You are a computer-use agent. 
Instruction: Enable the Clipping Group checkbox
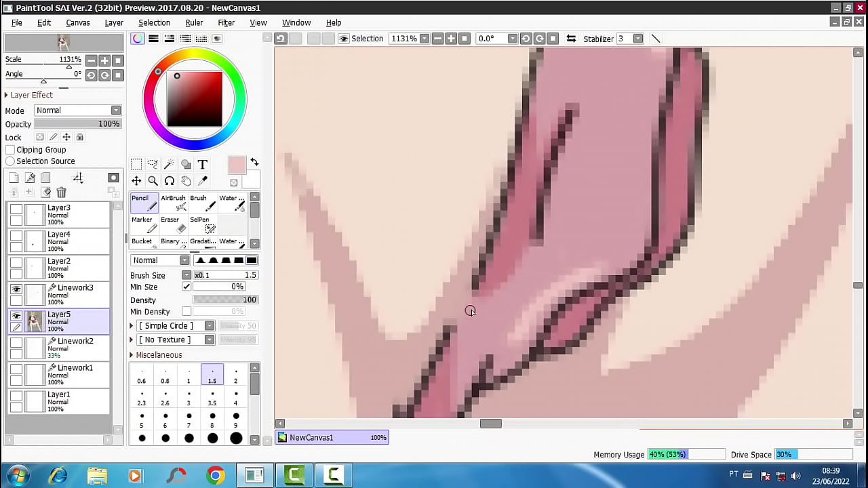[11, 149]
